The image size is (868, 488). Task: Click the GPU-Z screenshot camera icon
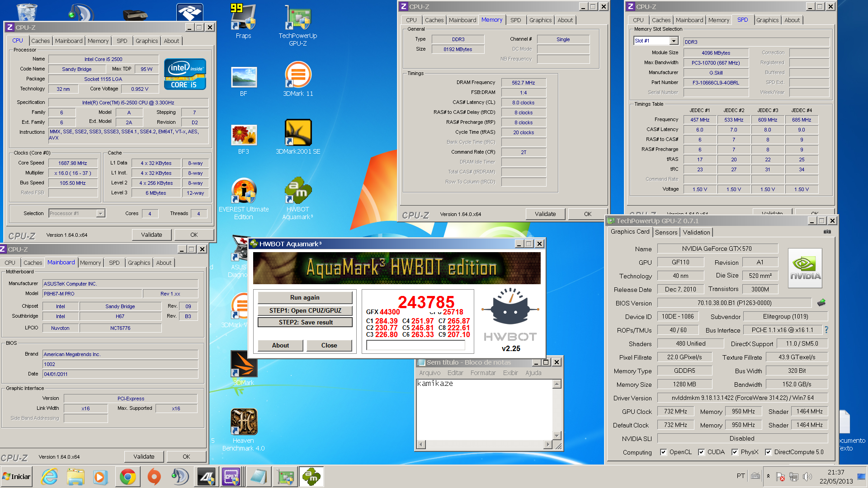coord(827,232)
